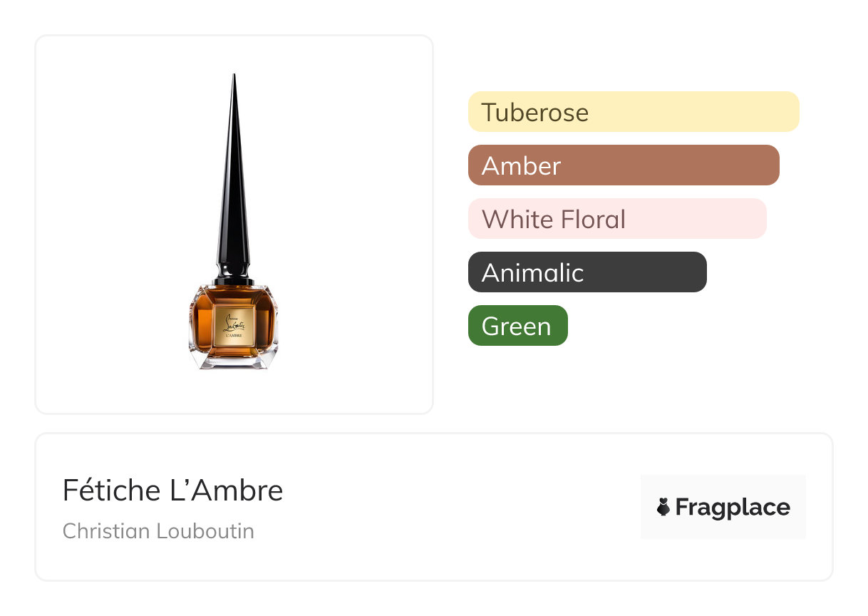Viewport: 868px width, 616px height.
Task: Click the word Animalic in the dark bar
Action: tap(532, 273)
